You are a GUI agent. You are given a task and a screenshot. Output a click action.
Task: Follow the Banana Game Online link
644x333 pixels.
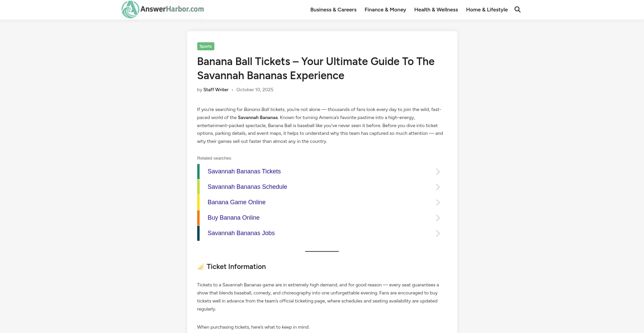tap(236, 202)
